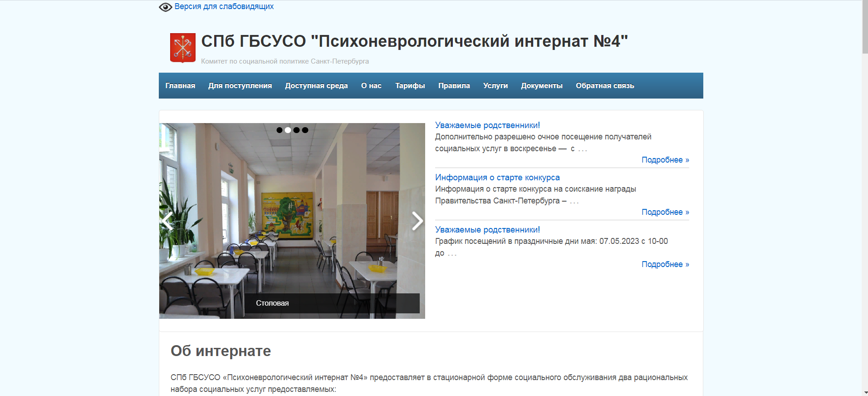Open 'Правила' menu item
868x396 pixels.
coord(454,86)
